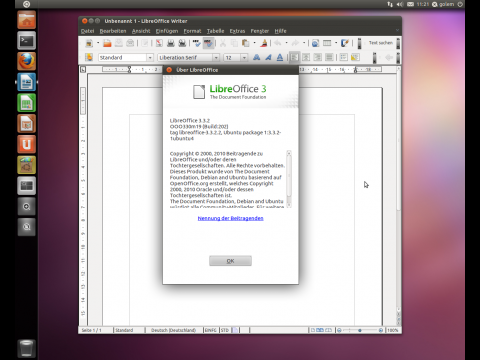Click the Format Paintbrush icon

coord(264,43)
